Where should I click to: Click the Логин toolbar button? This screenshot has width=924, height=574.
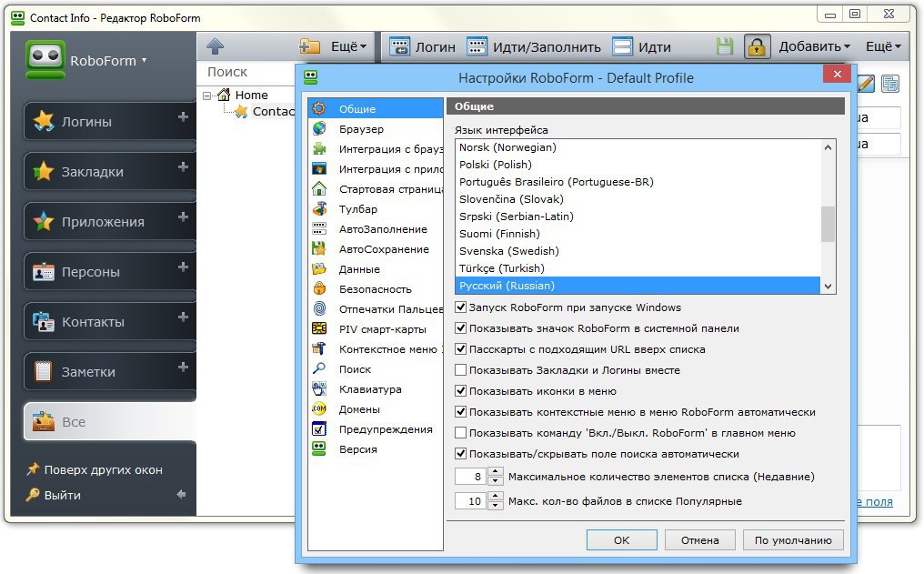(423, 46)
